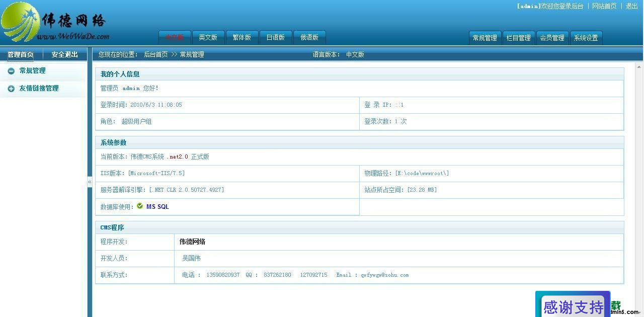The width and height of the screenshot is (644, 317).
Task: Click the 系统参数 section header
Action: pos(359,142)
